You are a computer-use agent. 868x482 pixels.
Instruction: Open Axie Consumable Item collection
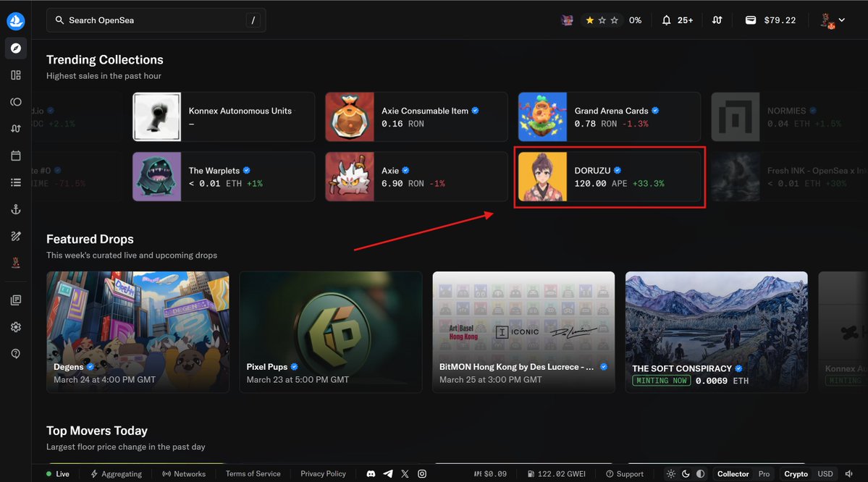click(416, 117)
